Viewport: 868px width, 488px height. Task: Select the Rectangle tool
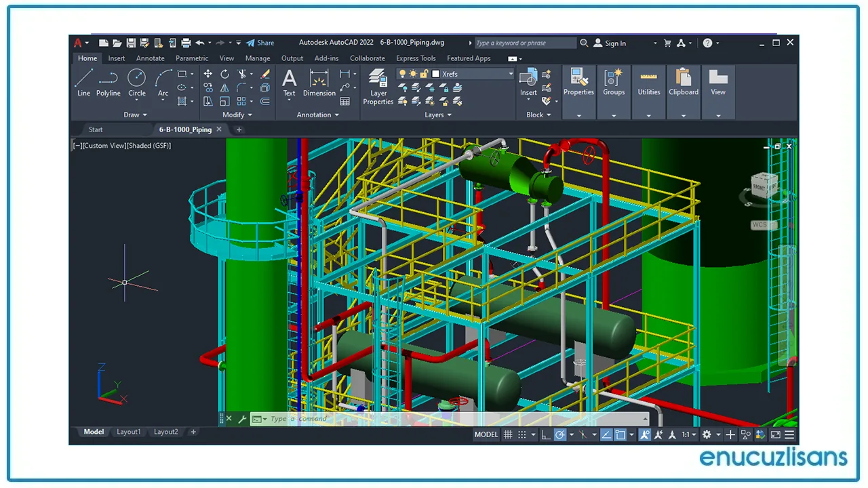coord(182,74)
